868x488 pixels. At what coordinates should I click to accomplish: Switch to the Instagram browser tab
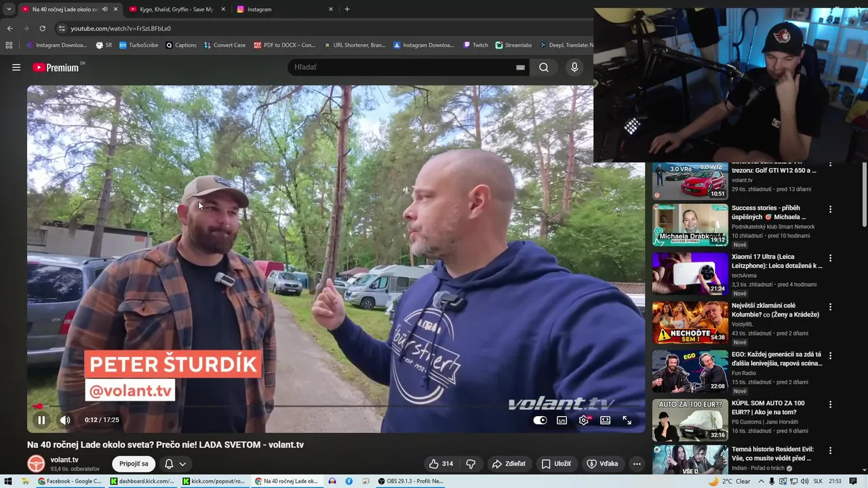coord(259,9)
